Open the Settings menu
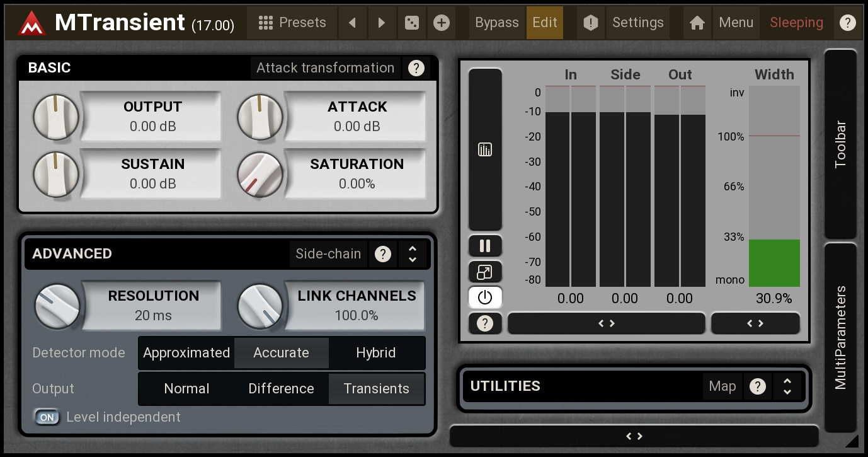This screenshot has height=457, width=868. [x=637, y=23]
